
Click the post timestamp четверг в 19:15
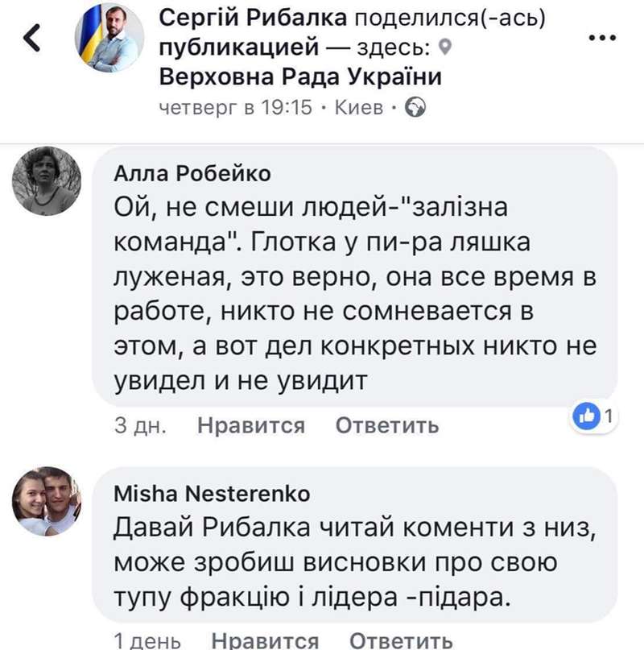[x=236, y=107]
